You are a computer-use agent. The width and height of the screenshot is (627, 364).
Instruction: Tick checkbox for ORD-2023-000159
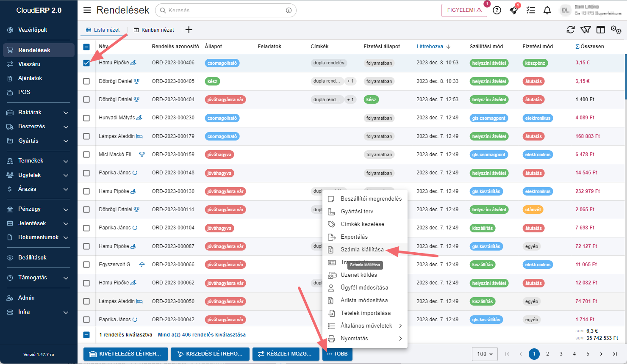tap(86, 154)
